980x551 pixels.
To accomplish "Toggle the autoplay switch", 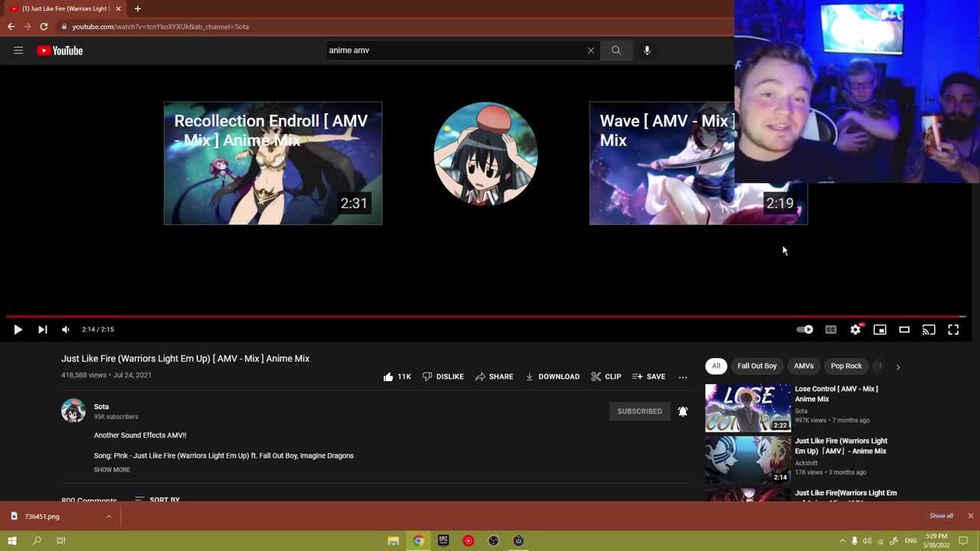I will click(805, 329).
